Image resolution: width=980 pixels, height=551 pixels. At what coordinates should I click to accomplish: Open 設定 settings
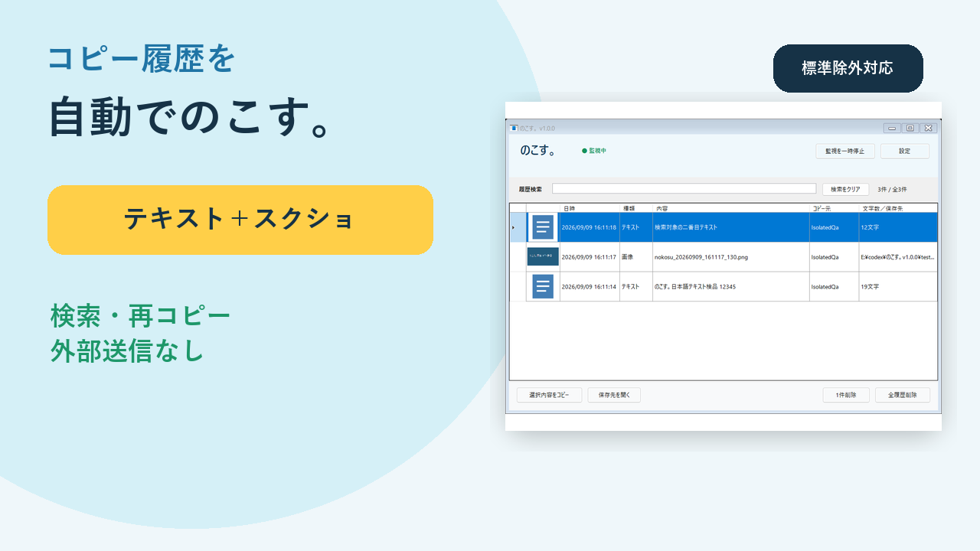904,151
